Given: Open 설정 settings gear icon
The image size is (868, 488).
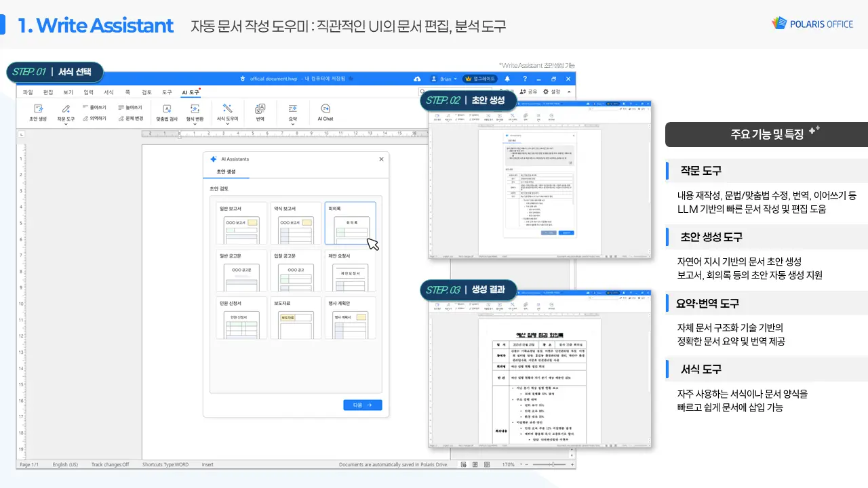Looking at the screenshot, I should [546, 91].
